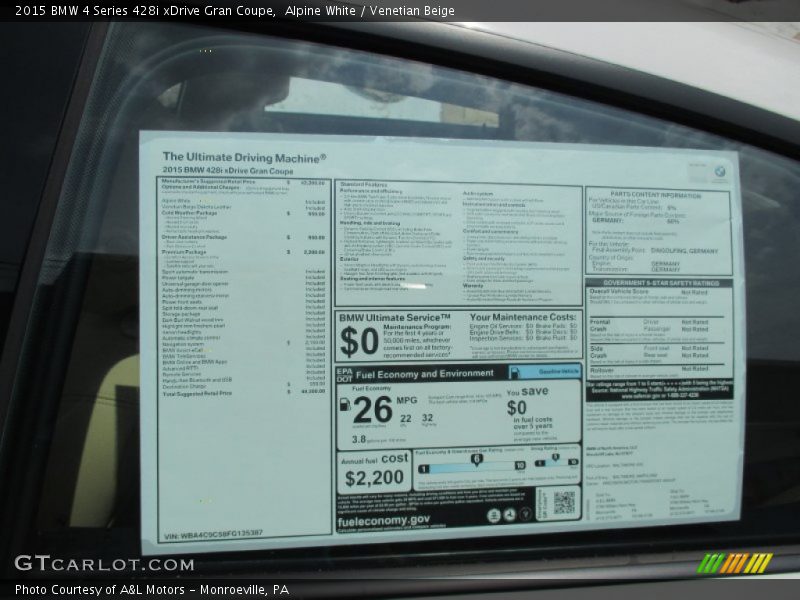The image size is (800, 600).
Task: Click the Photo Courtesy of A&L Motors caption
Action: point(152,590)
